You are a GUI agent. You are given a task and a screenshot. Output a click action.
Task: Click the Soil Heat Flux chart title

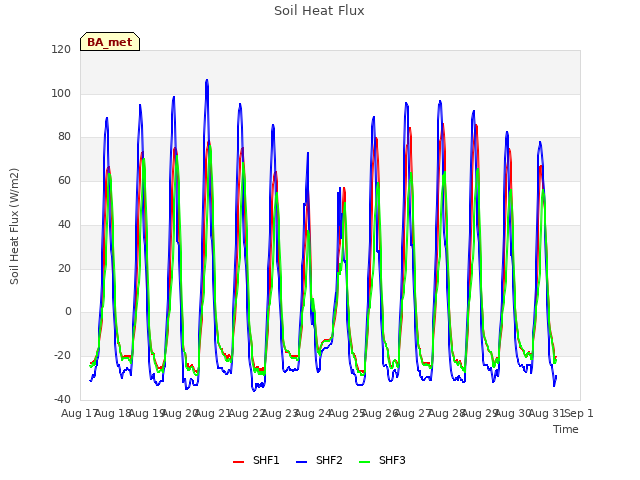(319, 11)
